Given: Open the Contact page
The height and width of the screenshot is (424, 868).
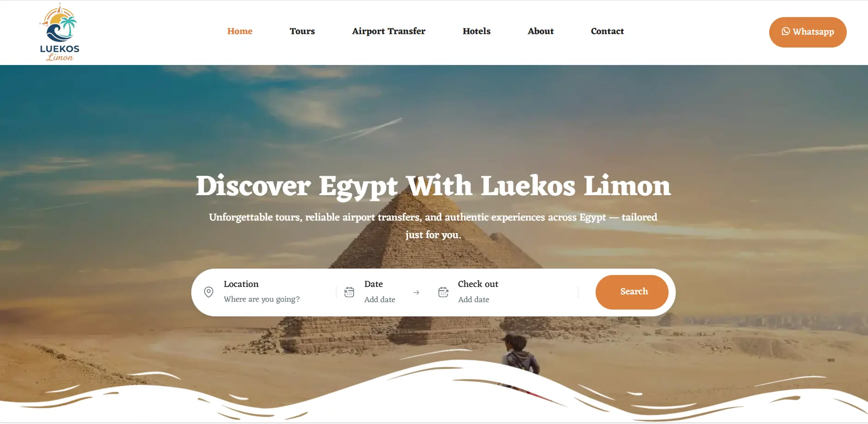Looking at the screenshot, I should pos(607,31).
